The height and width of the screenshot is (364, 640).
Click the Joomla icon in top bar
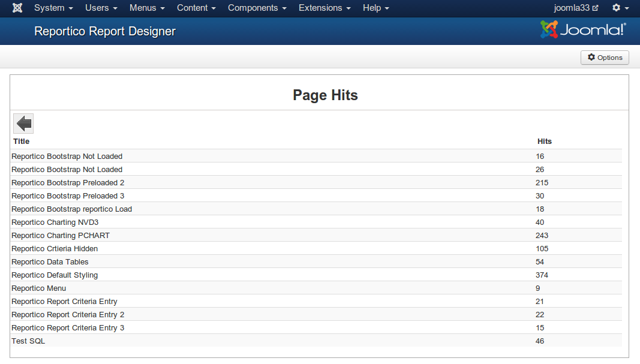pyautogui.click(x=17, y=8)
